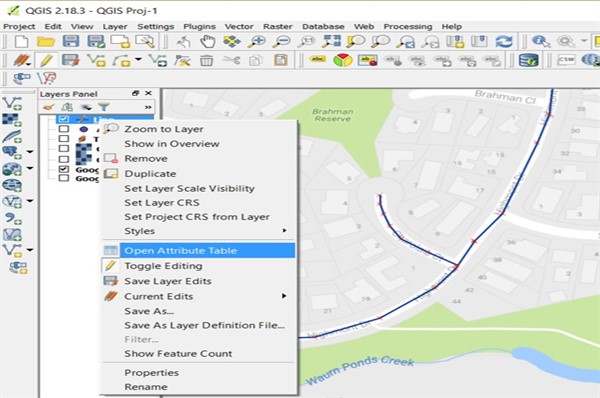Uncheck the highlighted line layer checkbox

(64, 119)
